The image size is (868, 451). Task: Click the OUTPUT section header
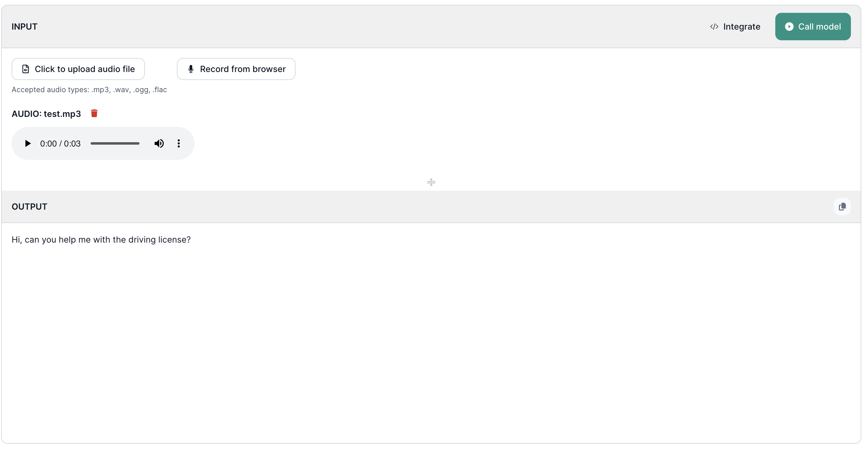[30, 207]
